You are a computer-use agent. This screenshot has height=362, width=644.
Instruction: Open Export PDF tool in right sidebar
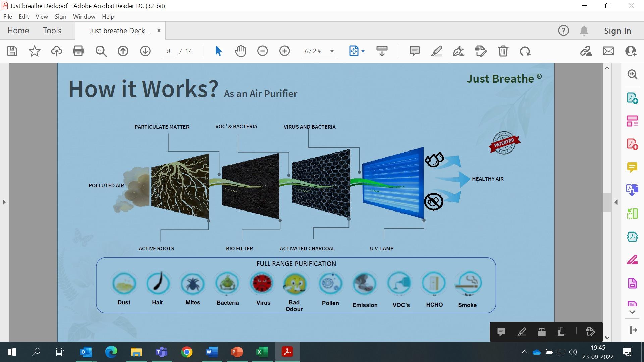632,98
